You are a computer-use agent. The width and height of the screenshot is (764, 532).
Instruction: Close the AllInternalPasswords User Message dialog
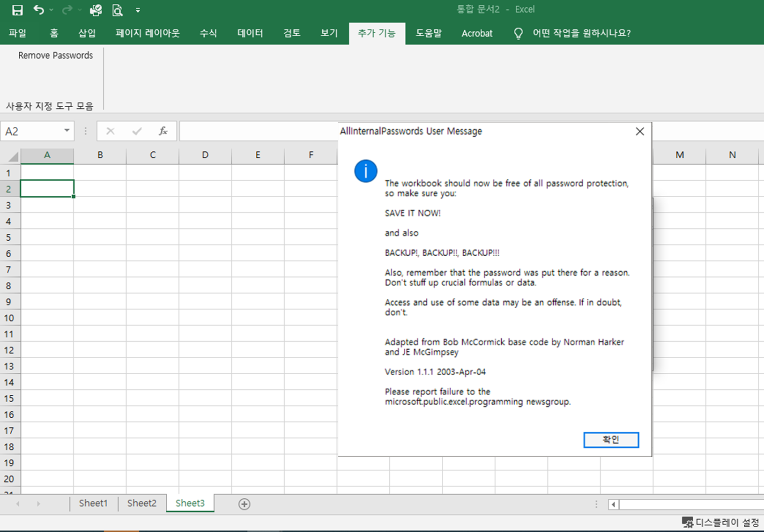point(640,132)
